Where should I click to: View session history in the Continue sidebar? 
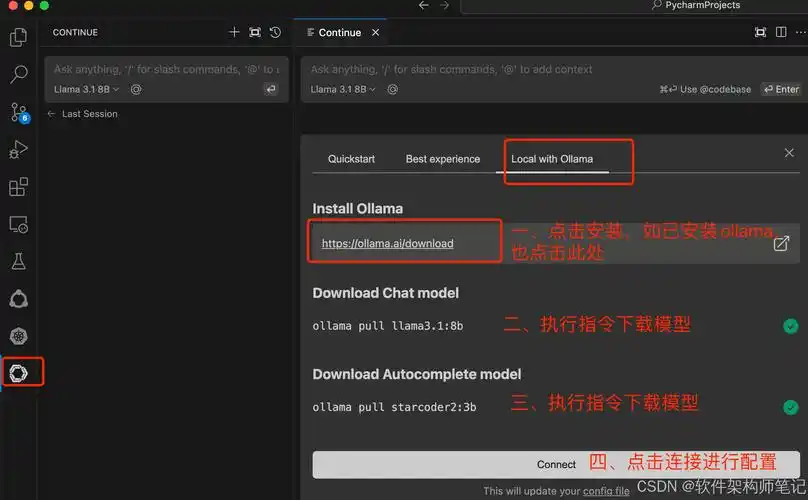click(275, 32)
